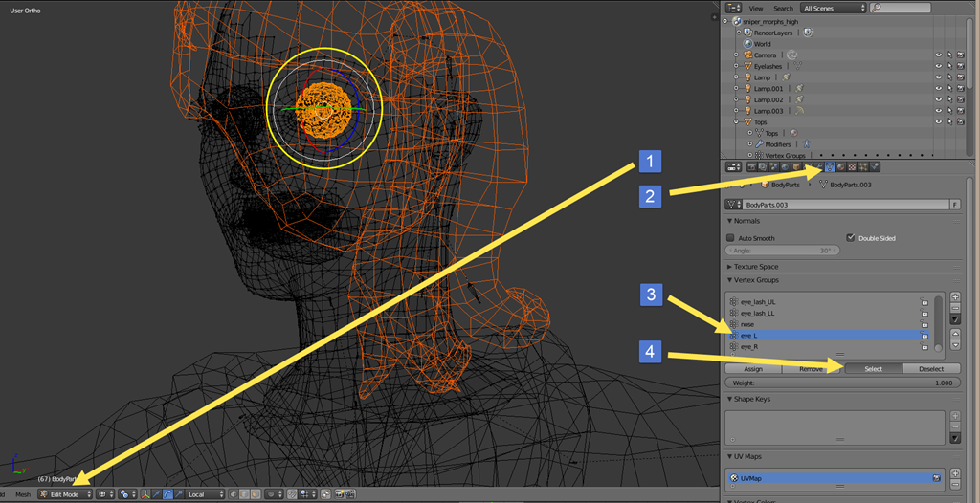The image size is (980, 503).
Task: Enable the translate manipulator arrow
Action: (x=156, y=494)
